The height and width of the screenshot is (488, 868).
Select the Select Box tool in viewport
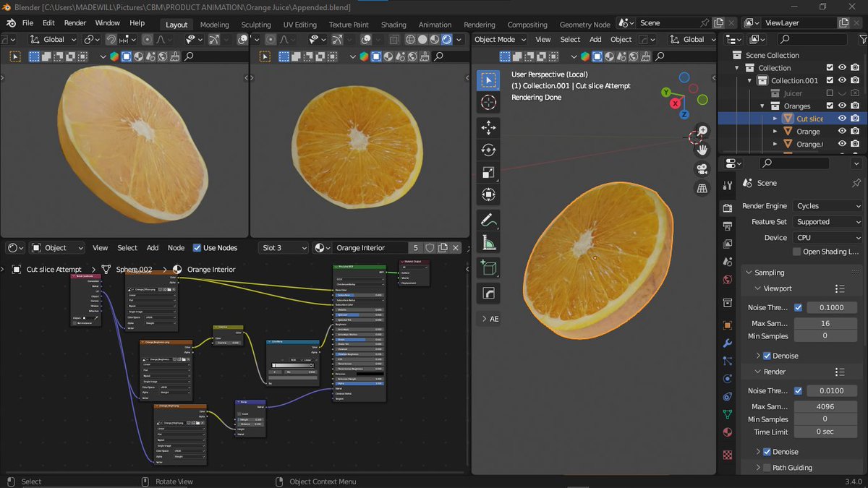pos(488,80)
